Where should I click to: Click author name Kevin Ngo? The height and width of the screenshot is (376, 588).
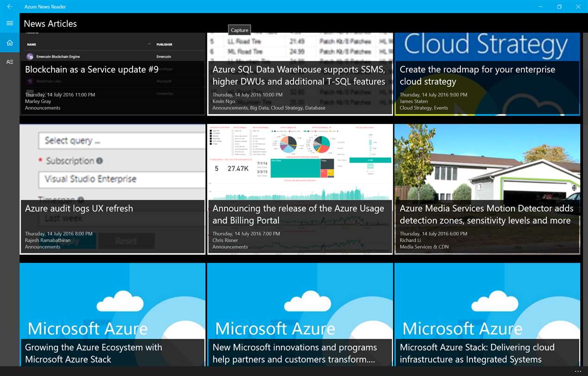click(x=224, y=101)
